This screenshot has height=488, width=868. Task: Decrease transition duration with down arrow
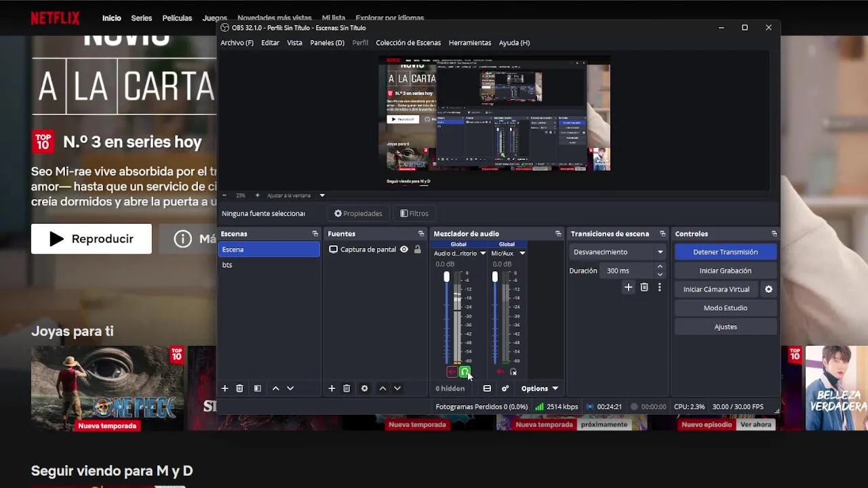[660, 274]
